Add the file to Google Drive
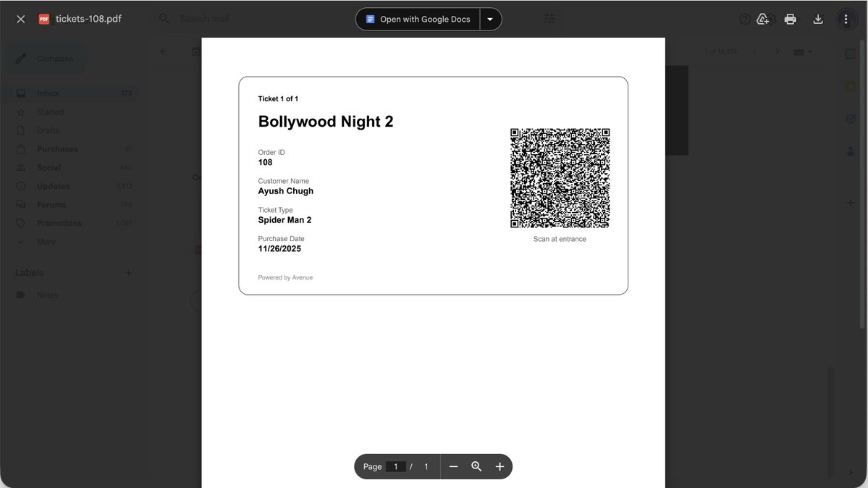Viewport: 868px width, 488px height. point(763,19)
